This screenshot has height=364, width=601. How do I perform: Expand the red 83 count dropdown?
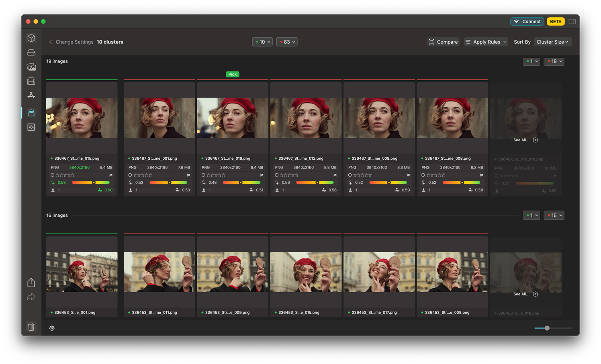click(287, 42)
